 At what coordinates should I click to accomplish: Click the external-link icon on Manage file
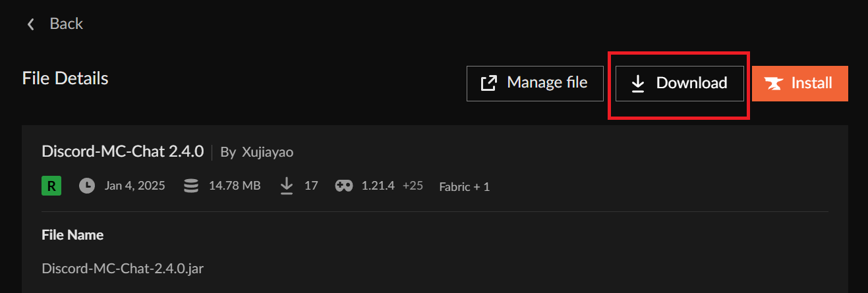[488, 84]
